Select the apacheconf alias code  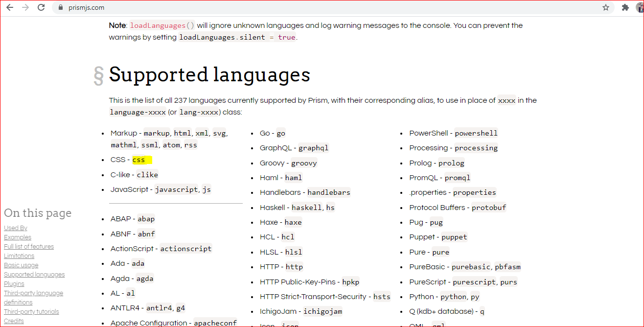click(215, 323)
